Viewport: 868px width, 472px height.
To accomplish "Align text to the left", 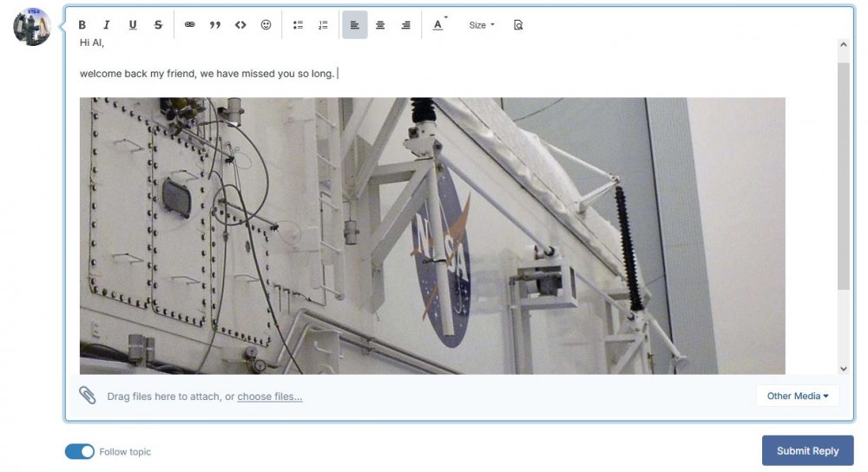I will (x=355, y=25).
